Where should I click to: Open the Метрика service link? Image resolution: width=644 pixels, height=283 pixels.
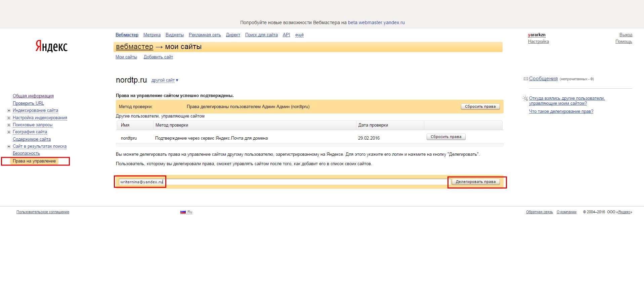[x=152, y=35]
